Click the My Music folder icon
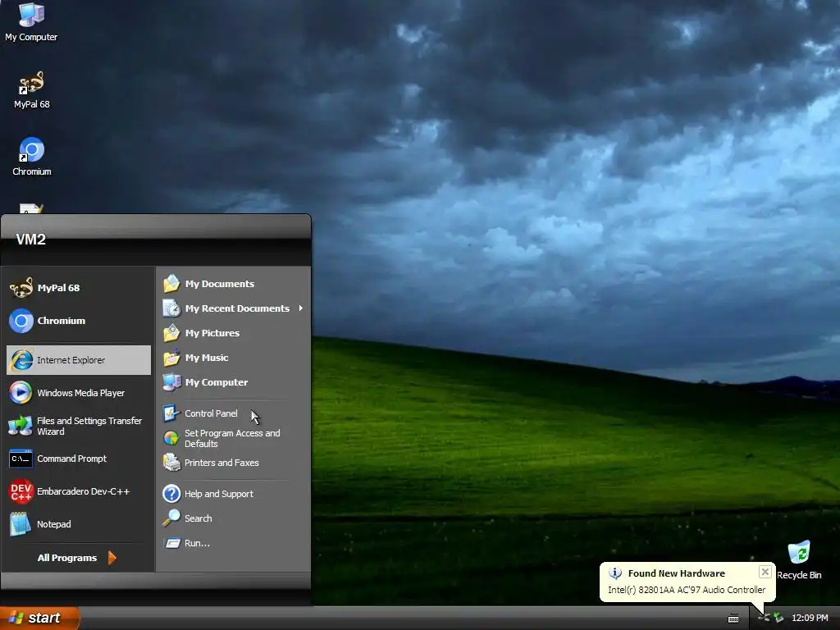This screenshot has width=840, height=630. [x=171, y=358]
